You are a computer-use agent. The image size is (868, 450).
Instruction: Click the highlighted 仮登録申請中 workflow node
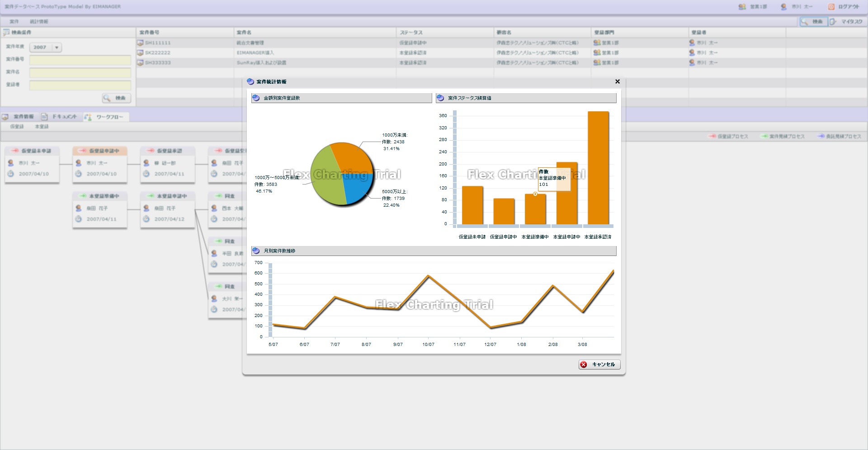(x=99, y=165)
